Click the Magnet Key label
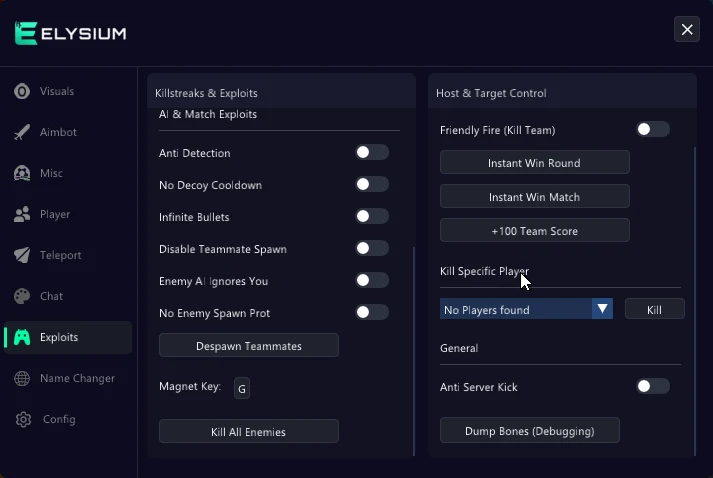Screen dimensions: 713x478 [x=190, y=387]
